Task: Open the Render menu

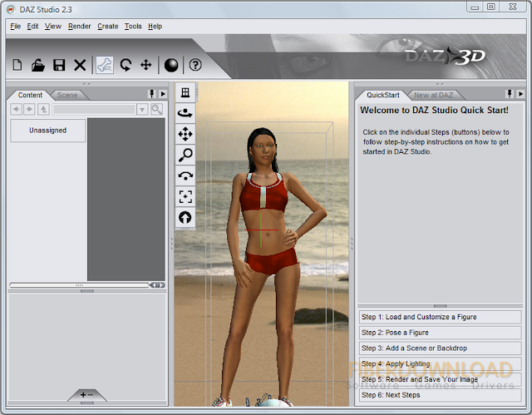Action: click(x=80, y=26)
